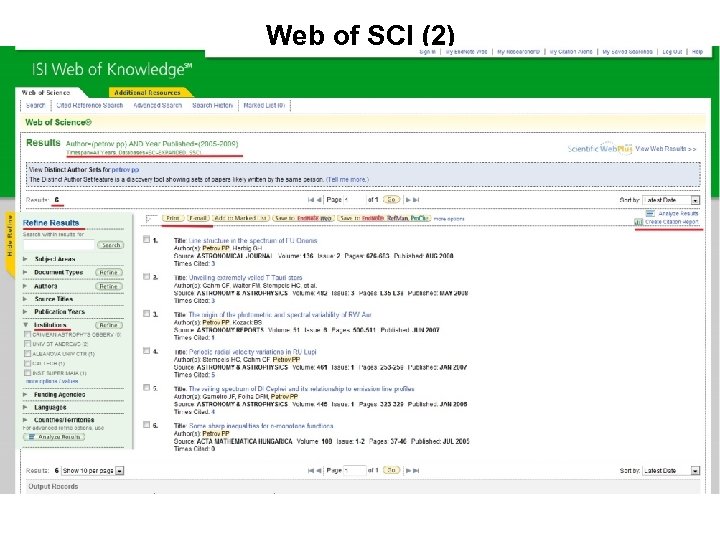Click Refine button beside Authors
This screenshot has width=720, height=540.
(109, 287)
